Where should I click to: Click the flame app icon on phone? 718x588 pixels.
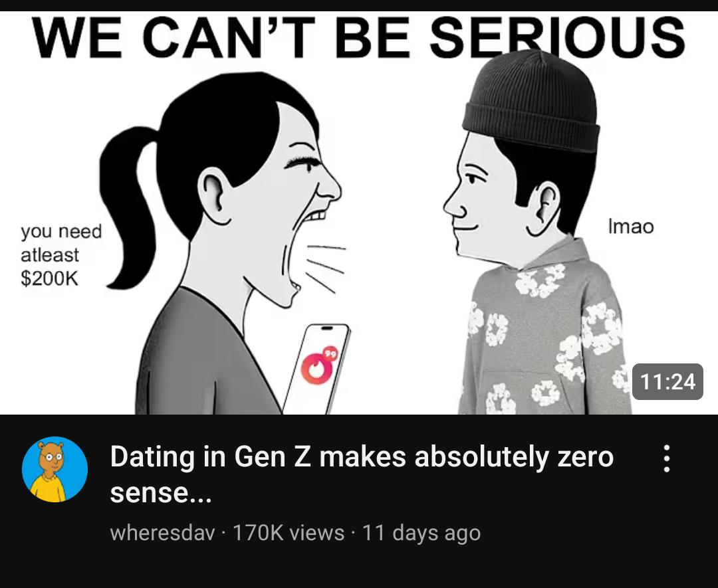[x=314, y=368]
